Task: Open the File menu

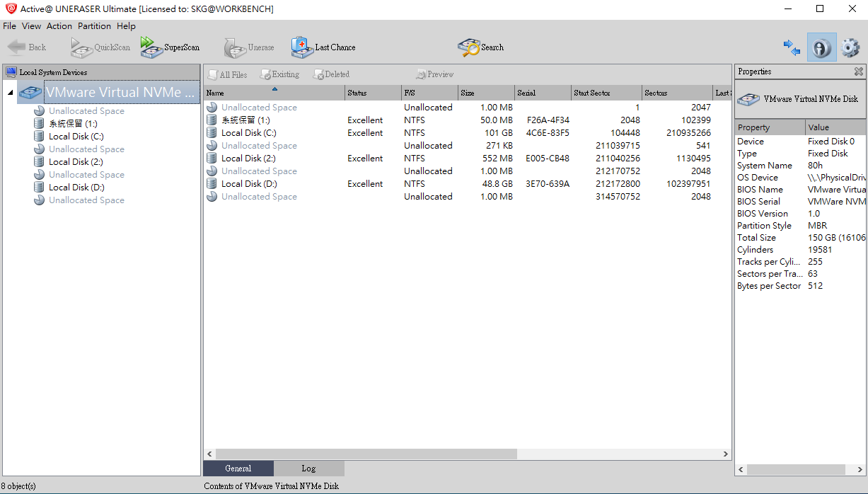Action: pyautogui.click(x=9, y=26)
